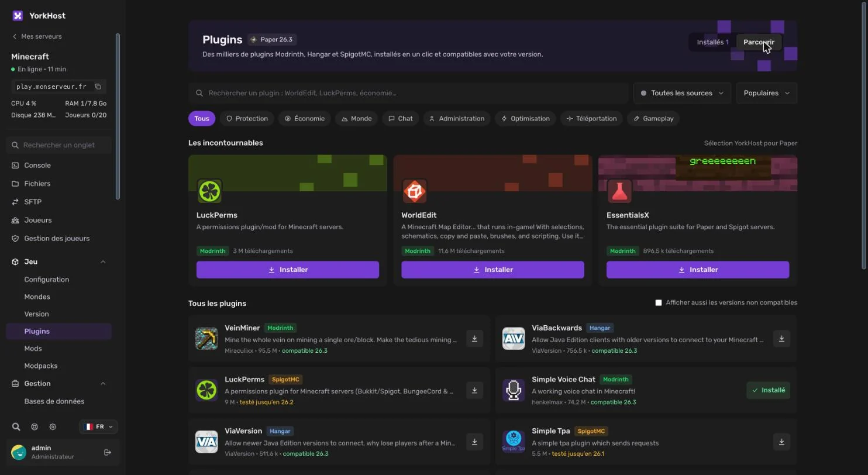Screen dimensions: 868x475
Task: Download the VeinMiner plugin
Action: click(474, 339)
